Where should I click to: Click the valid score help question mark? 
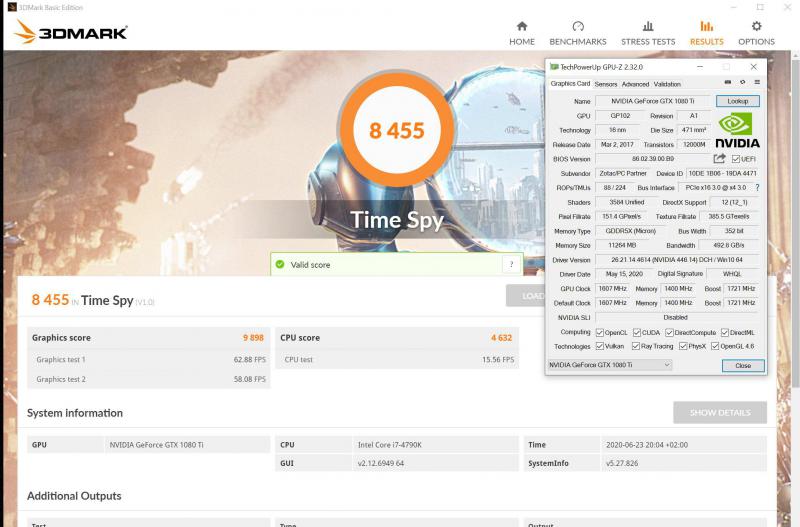(x=511, y=264)
